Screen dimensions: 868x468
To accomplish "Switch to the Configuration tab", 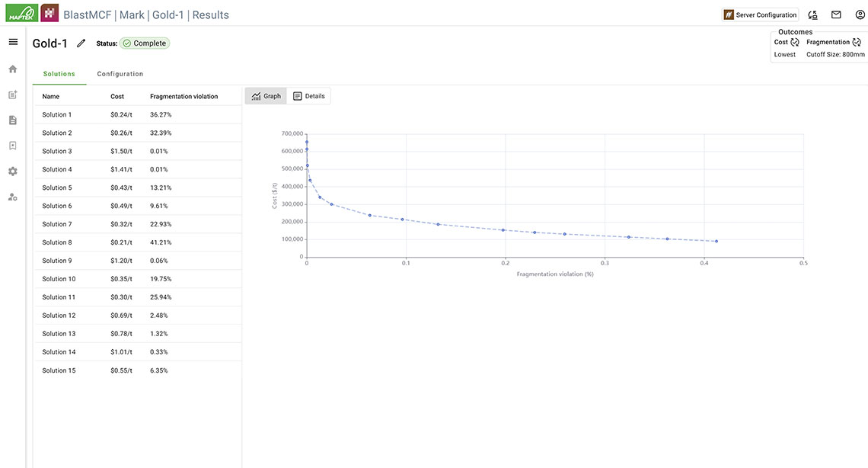I will click(x=120, y=74).
